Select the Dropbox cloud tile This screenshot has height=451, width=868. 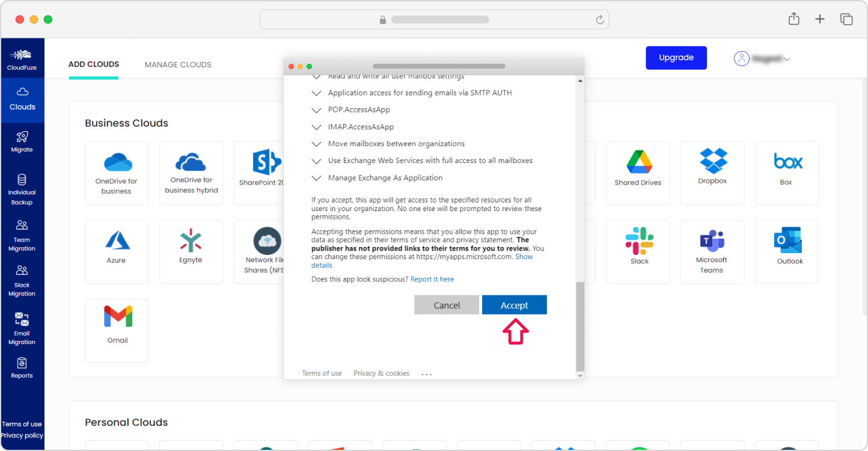[x=712, y=173]
